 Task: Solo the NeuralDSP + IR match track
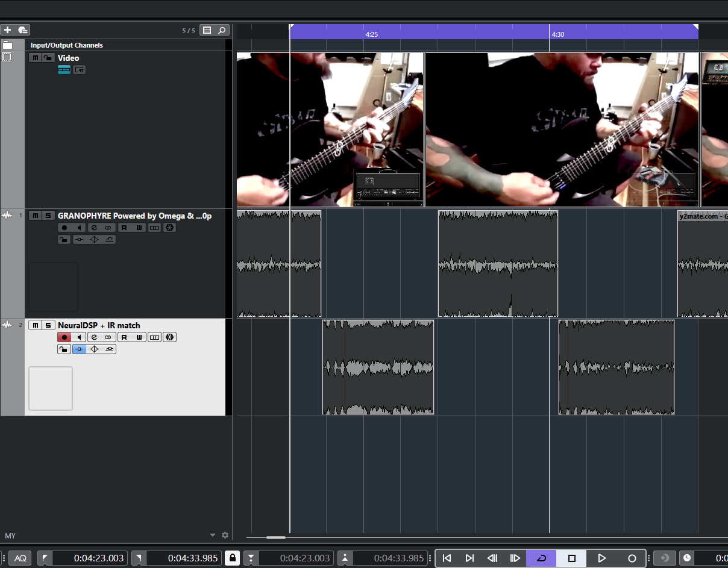[48, 325]
